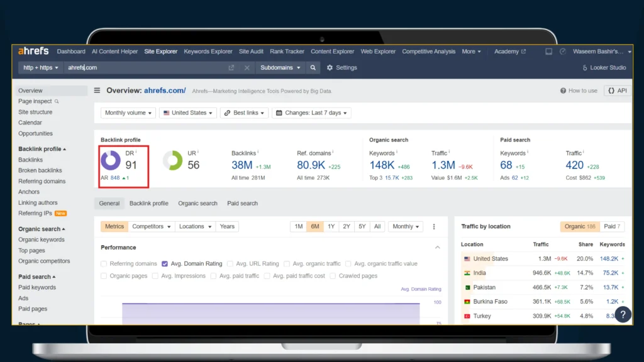644x362 pixels.
Task: Click the API button
Action: click(617, 90)
